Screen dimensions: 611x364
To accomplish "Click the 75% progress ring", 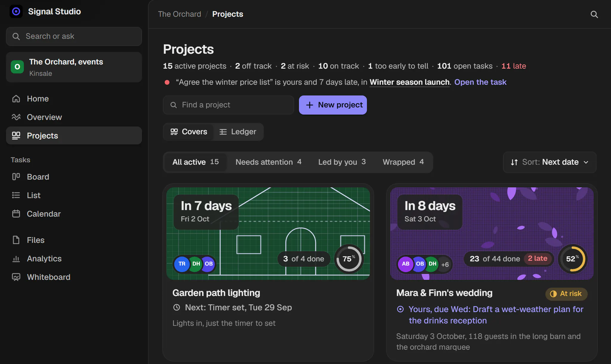I will tap(349, 259).
